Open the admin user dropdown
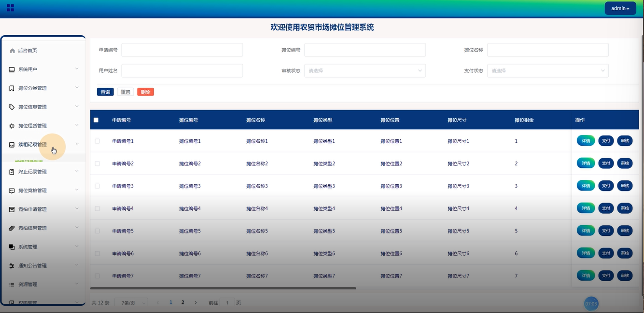 [620, 8]
